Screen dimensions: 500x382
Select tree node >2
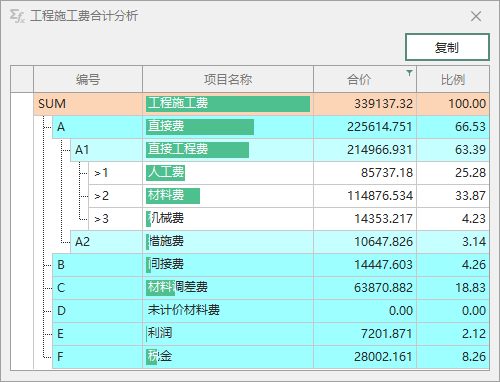point(116,196)
